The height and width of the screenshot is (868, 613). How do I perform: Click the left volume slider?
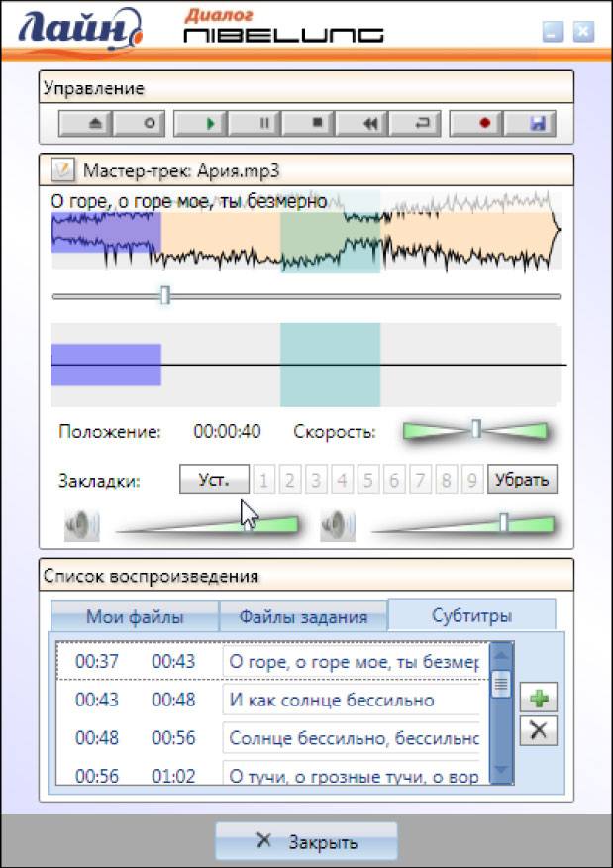coord(206,524)
